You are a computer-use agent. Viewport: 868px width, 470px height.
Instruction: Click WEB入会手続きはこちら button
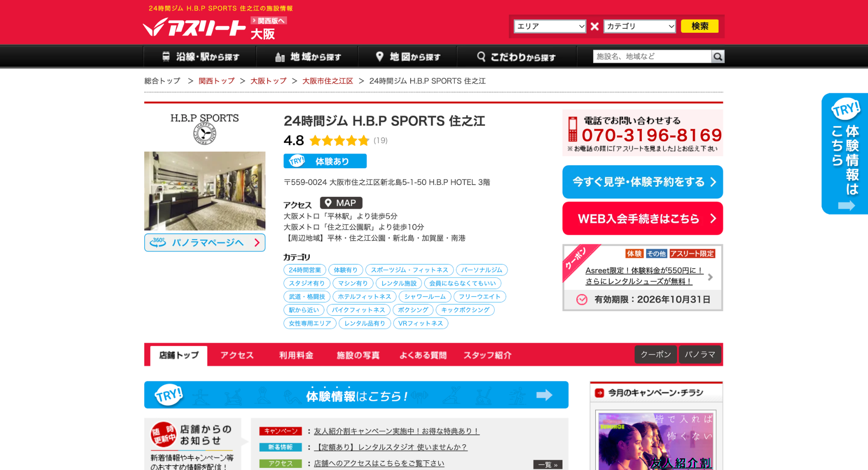click(x=642, y=218)
